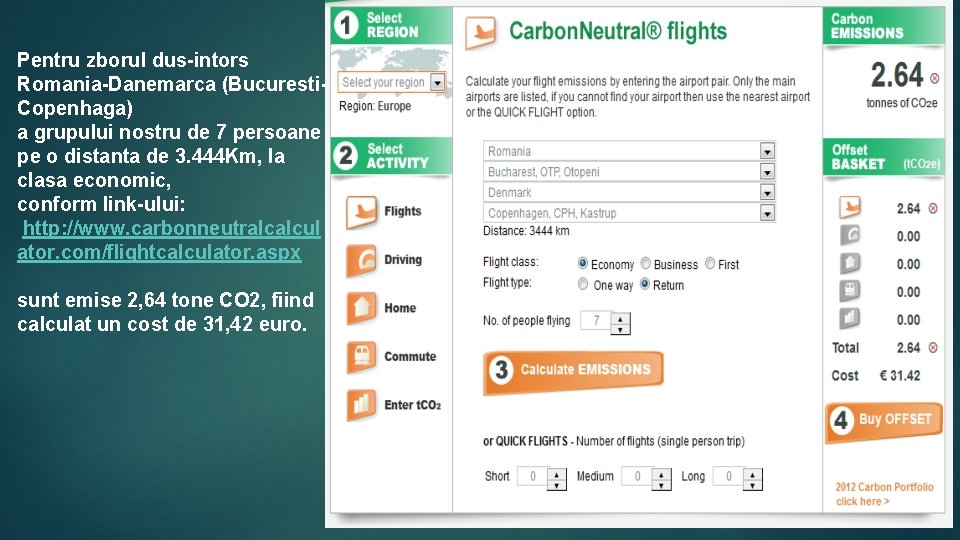The height and width of the screenshot is (540, 960).
Task: Decrease Long quick flights count
Action: point(752,485)
